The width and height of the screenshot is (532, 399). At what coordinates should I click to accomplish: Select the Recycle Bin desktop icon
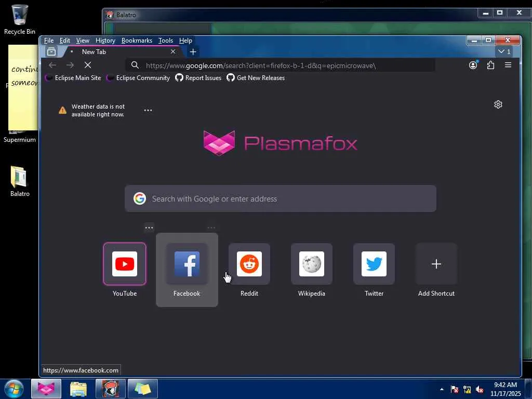pyautogui.click(x=19, y=19)
